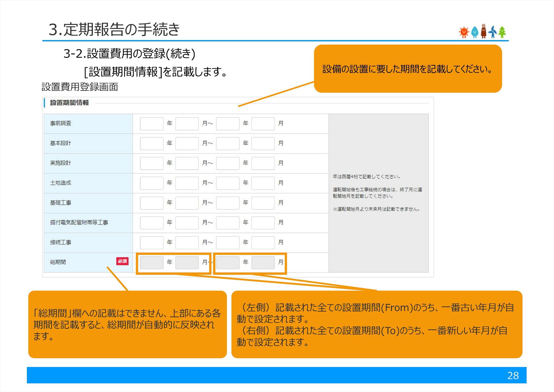Viewport: 554px width, 392px height.
Task: Click the 必須 (required) badge on 総期間
Action: (123, 262)
